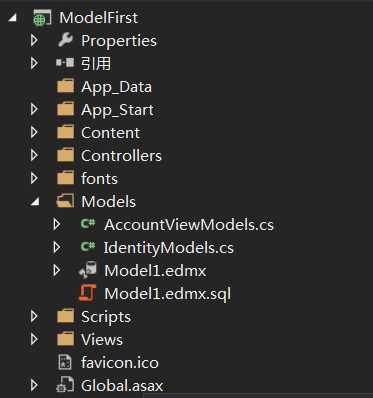The height and width of the screenshot is (398, 373).
Task: Click the 引用 references icon
Action: pos(65,63)
